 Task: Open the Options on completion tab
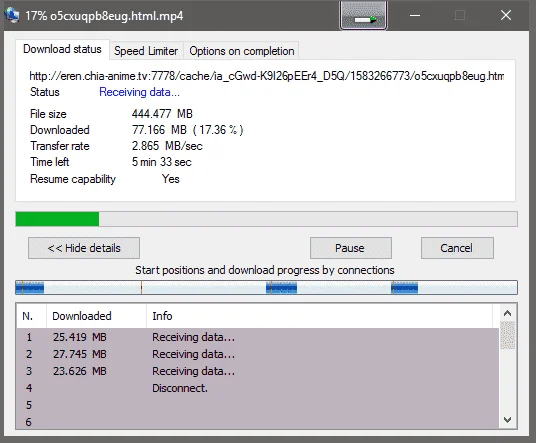pos(242,51)
